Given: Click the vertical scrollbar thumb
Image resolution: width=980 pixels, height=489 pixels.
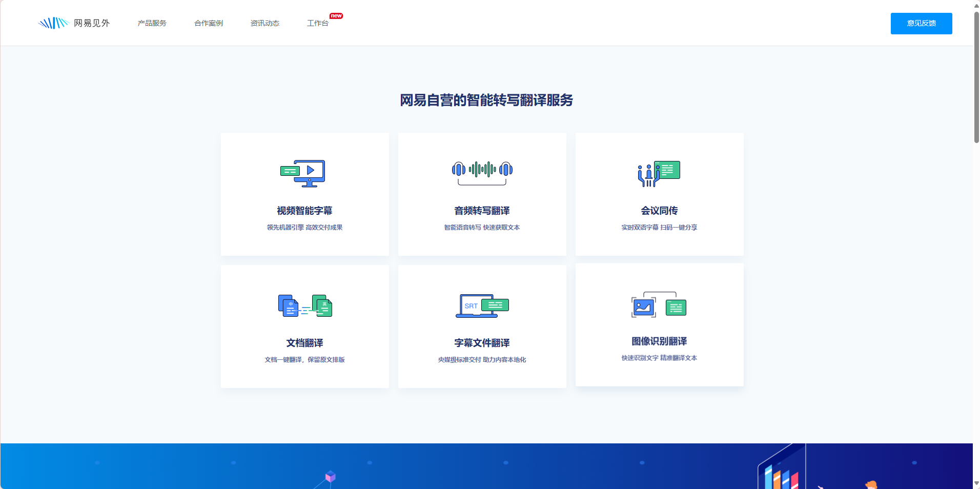Looking at the screenshot, I should (x=976, y=77).
